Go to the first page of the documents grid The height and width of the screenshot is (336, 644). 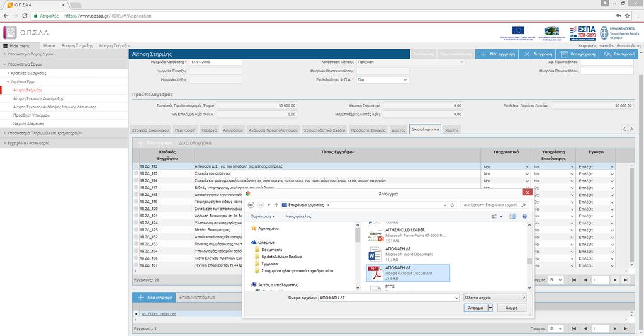[x=573, y=280]
